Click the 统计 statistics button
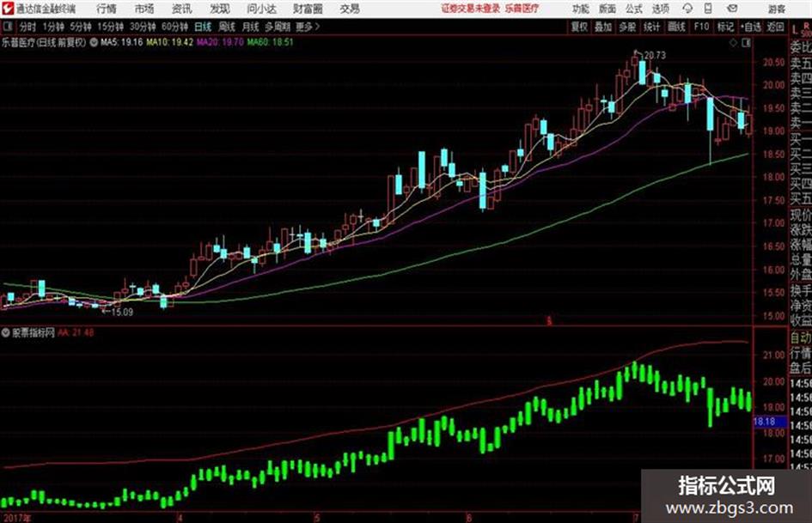This screenshot has height=523, width=812. tap(651, 27)
